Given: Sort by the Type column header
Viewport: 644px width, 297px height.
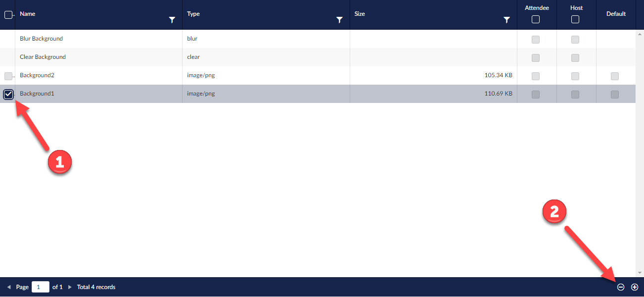Looking at the screenshot, I should (x=193, y=14).
